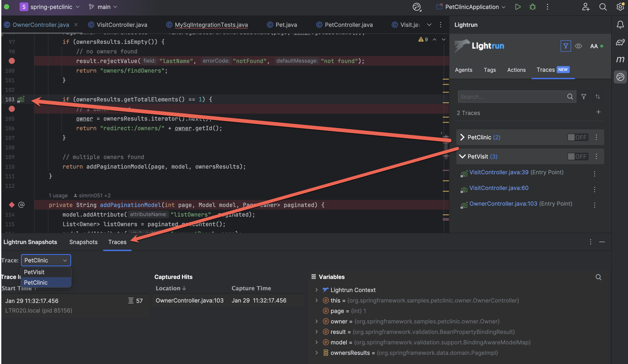The height and width of the screenshot is (364, 628).
Task: Select PetVisit in the trace list
Action: click(x=34, y=272)
